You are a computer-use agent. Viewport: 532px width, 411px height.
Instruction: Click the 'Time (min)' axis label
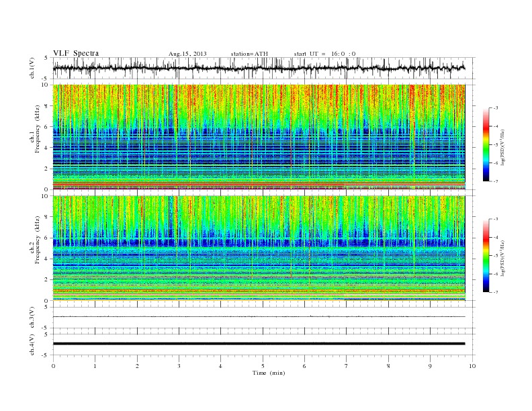(269, 373)
